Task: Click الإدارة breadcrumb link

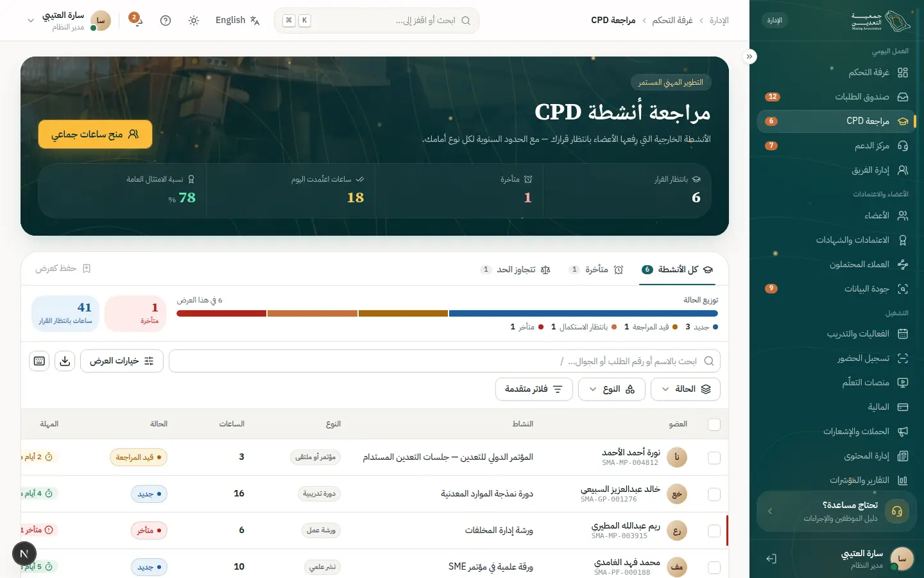Action: tap(719, 21)
